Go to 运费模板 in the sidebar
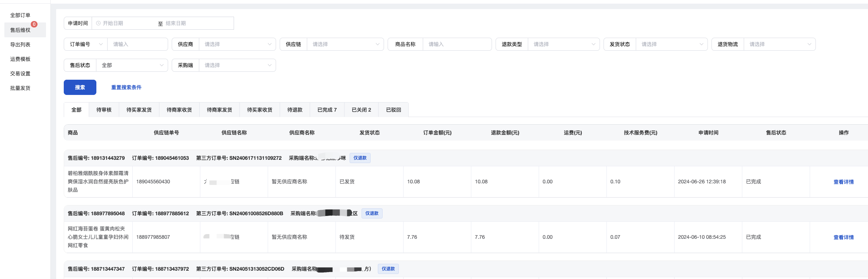 click(x=20, y=59)
